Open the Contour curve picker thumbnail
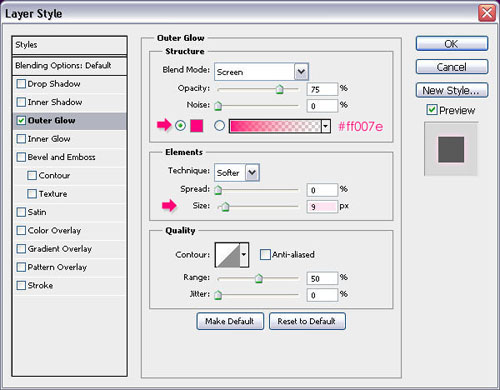The image size is (500, 390). tap(228, 255)
